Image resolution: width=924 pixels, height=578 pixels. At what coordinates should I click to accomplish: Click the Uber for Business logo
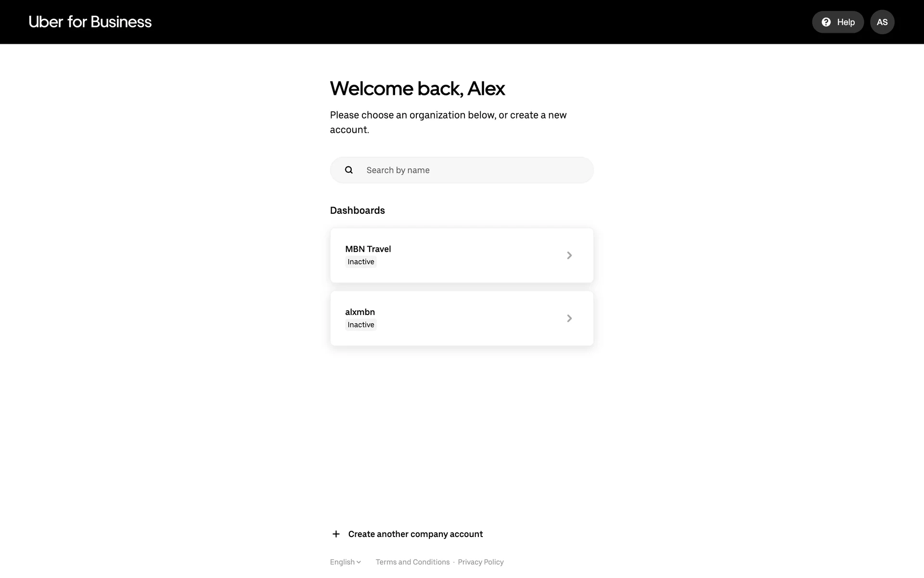pos(90,22)
